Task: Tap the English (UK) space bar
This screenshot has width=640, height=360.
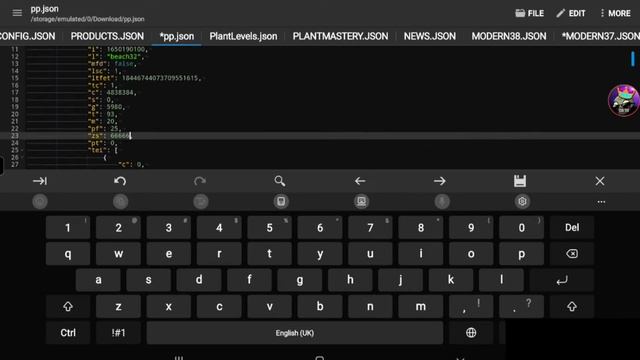Action: (295, 333)
